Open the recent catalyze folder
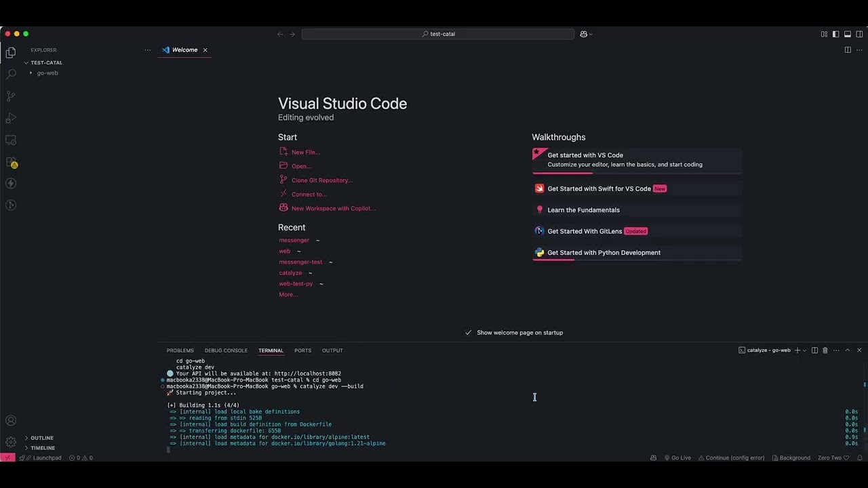This screenshot has width=868, height=488. pos(290,273)
